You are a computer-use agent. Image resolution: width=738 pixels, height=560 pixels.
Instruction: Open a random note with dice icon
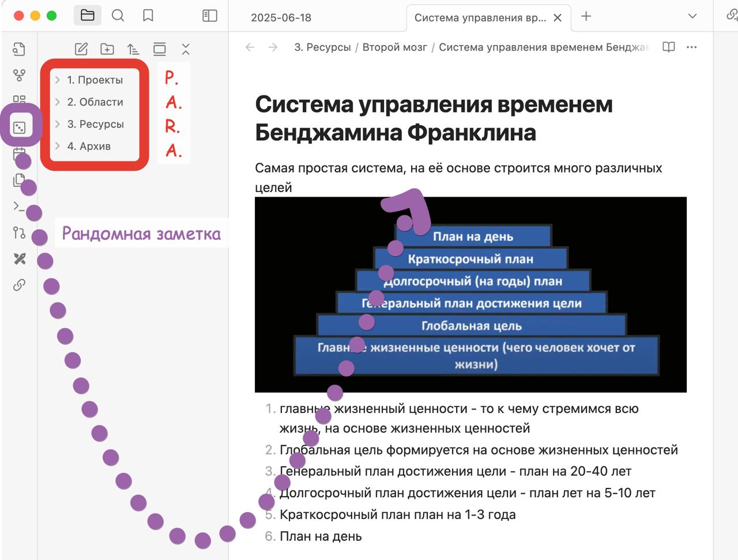(20, 127)
